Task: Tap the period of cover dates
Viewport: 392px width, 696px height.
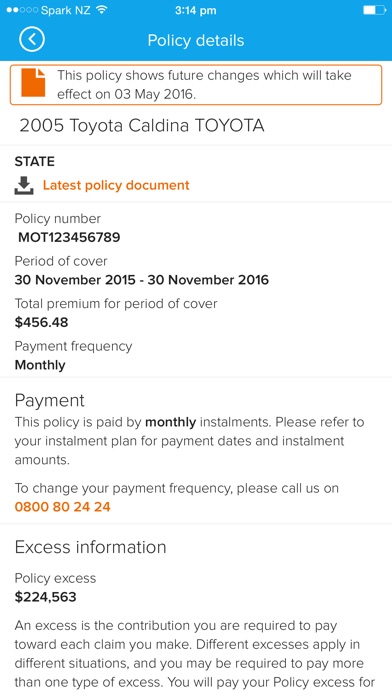Action: (142, 280)
